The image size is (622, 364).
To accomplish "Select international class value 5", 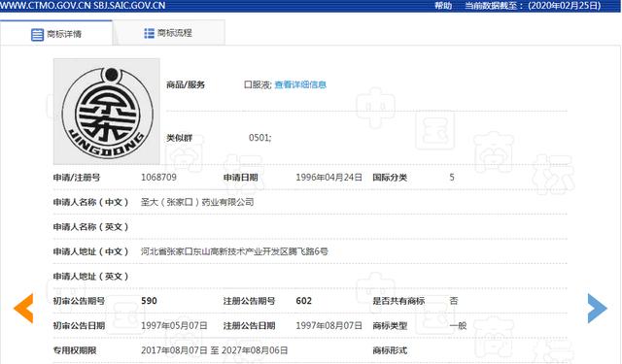I will 452,177.
